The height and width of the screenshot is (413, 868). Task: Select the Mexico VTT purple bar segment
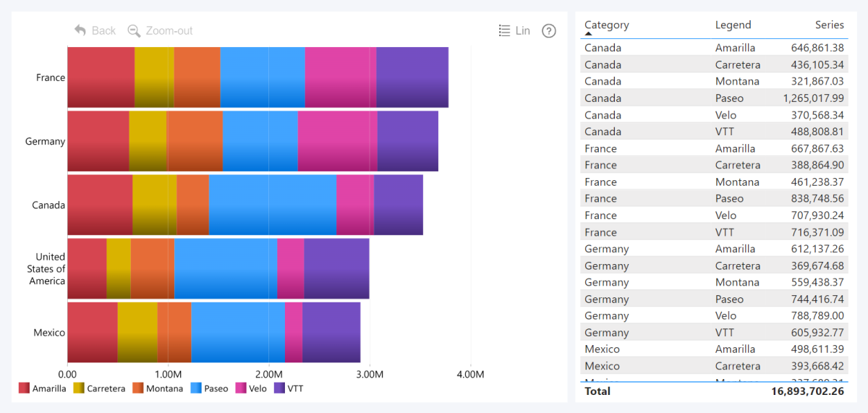[331, 333]
